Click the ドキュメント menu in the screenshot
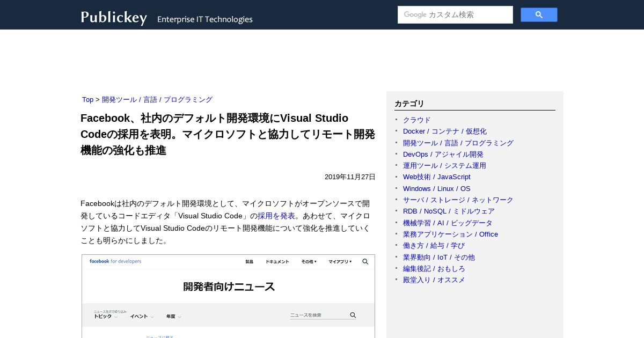Screen dimensions: 644x338 [x=277, y=262]
